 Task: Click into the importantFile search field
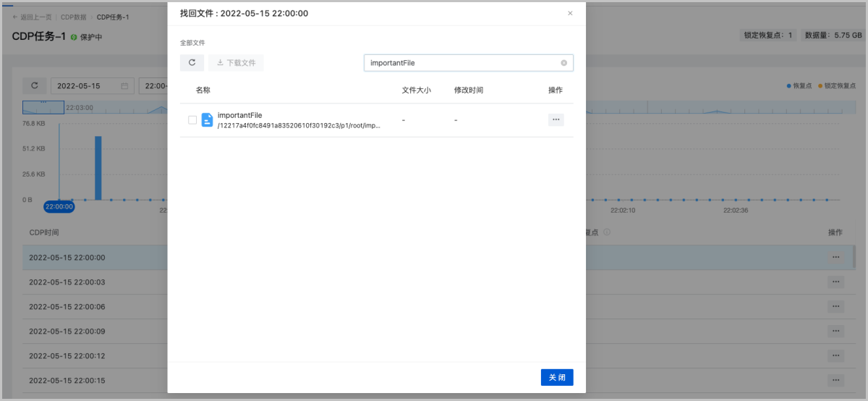pyautogui.click(x=463, y=63)
